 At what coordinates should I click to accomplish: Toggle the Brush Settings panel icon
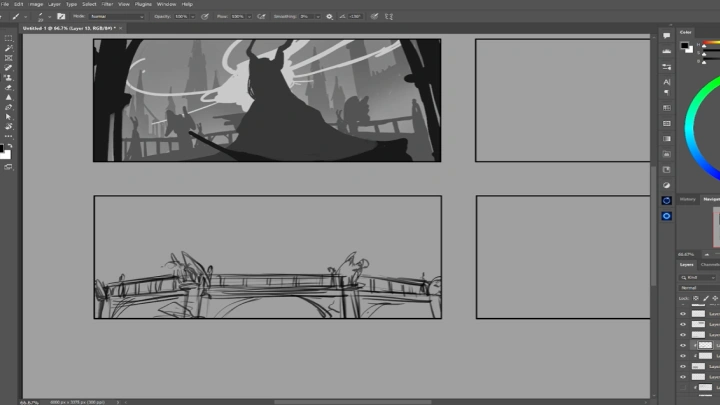(x=61, y=17)
